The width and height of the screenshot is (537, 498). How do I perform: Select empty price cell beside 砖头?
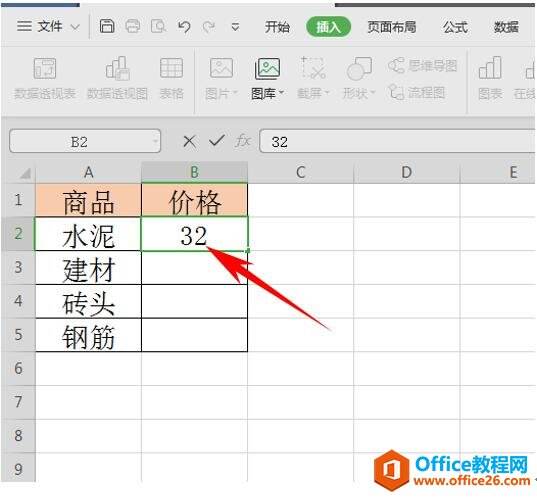click(194, 301)
